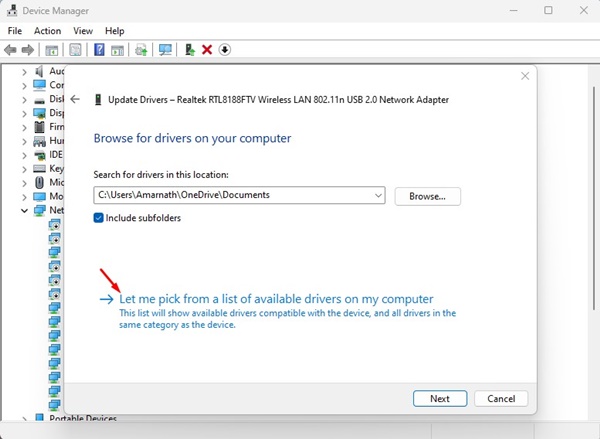This screenshot has height=439, width=600.
Task: Expand the Firmware category chevron
Action: click(x=24, y=127)
